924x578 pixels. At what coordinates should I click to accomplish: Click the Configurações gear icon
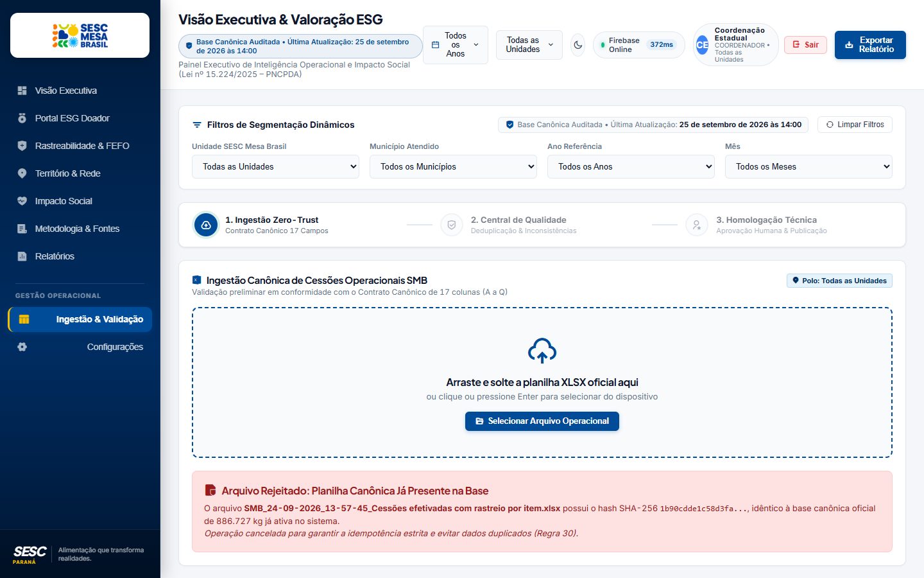click(22, 347)
